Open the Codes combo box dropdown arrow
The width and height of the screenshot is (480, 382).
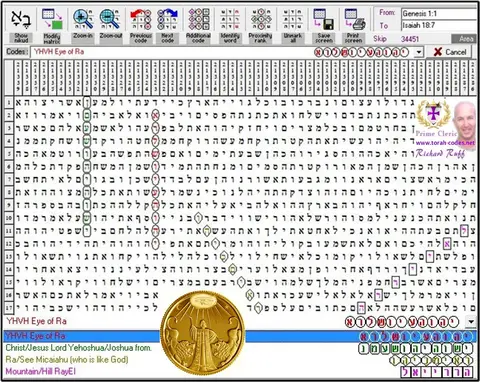419,52
